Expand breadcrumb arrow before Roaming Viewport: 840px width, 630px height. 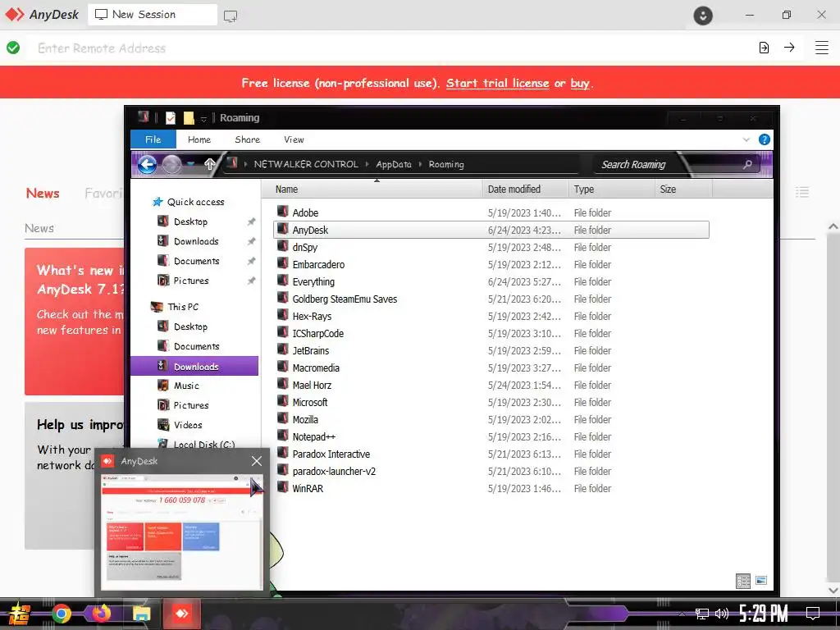click(420, 164)
